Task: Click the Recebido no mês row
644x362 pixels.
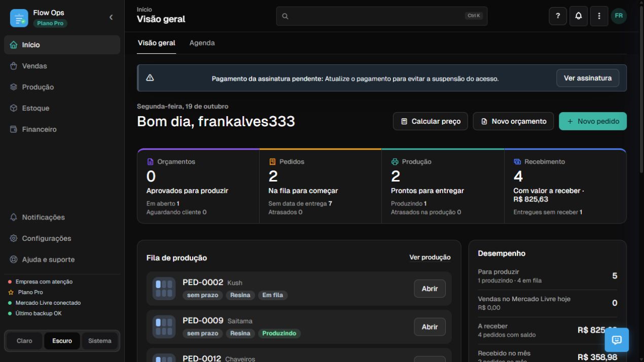Action: pos(548,356)
